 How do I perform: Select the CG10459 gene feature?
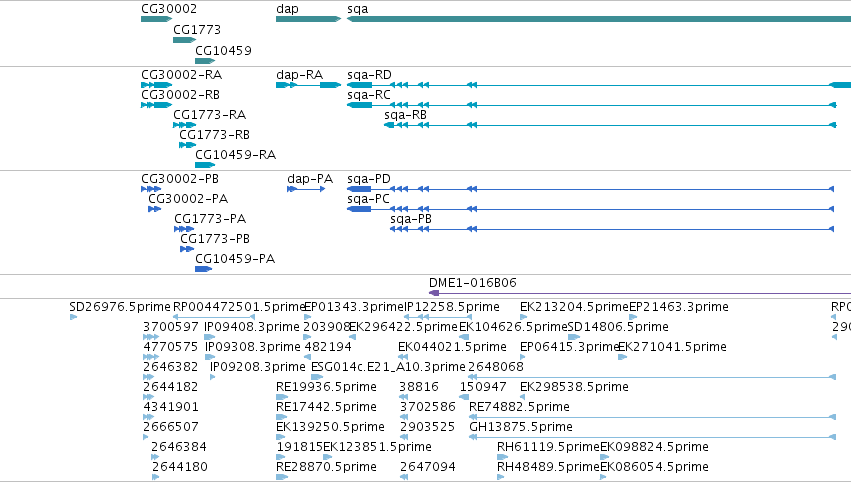[x=205, y=61]
